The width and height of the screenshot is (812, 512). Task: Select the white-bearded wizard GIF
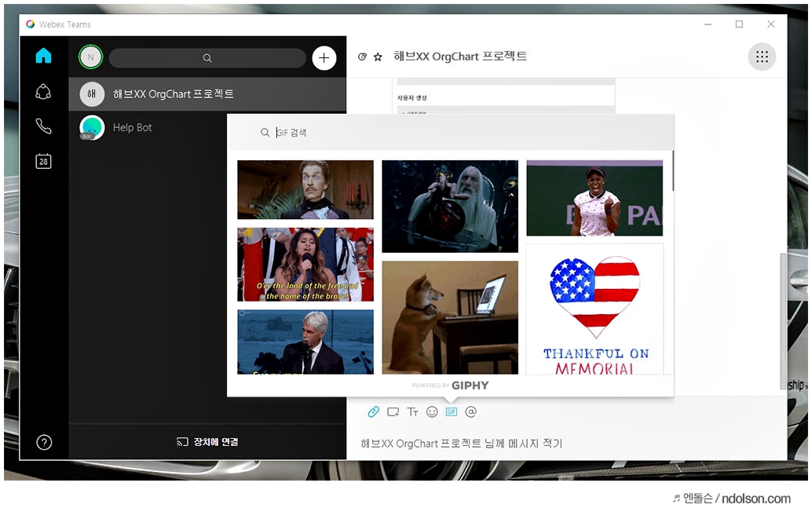click(450, 206)
